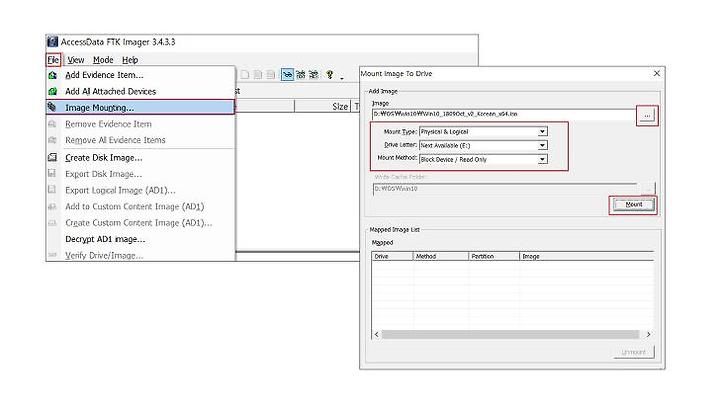Open the Help menu
Image resolution: width=720 pixels, height=404 pixels.
pos(130,60)
